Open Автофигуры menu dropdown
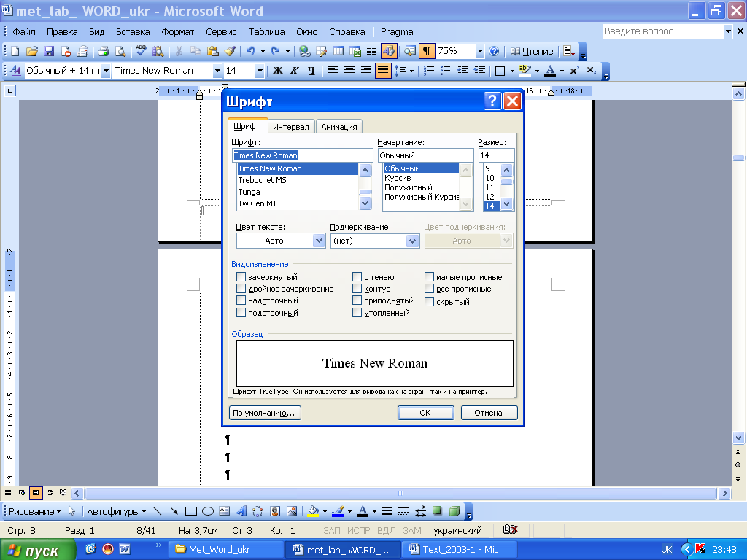Screen dimensions: 747x560 [x=116, y=511]
